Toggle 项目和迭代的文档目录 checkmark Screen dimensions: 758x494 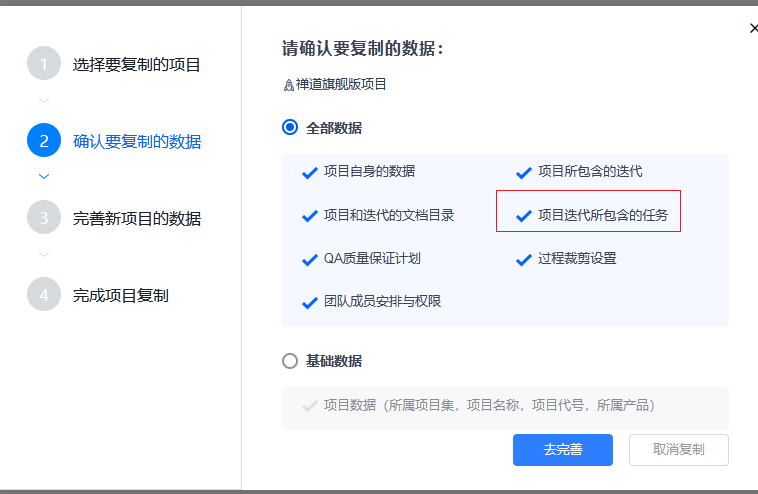coord(310,215)
